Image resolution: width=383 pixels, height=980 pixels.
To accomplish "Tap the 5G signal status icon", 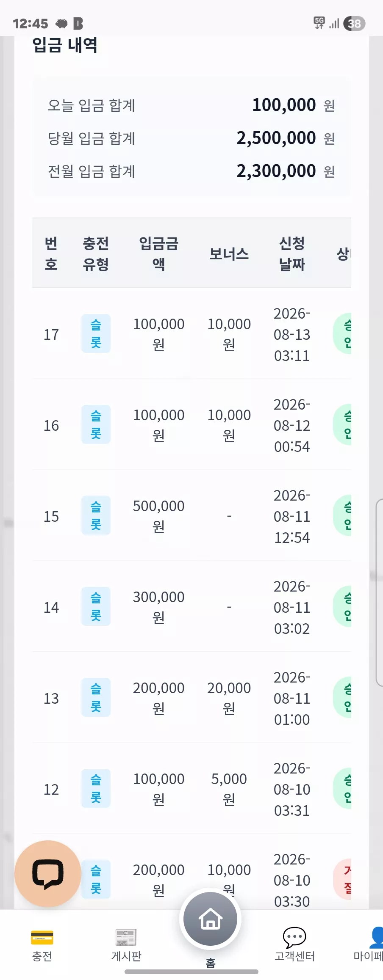I will click(x=319, y=23).
